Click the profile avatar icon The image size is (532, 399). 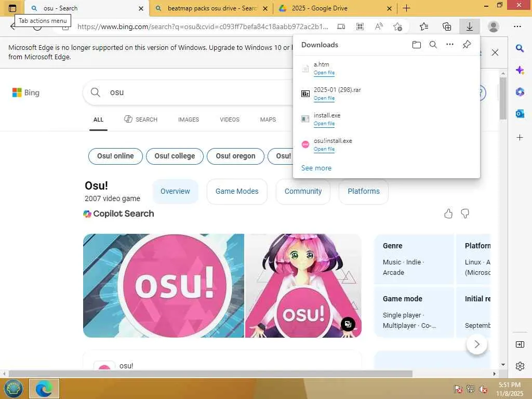pos(494,26)
